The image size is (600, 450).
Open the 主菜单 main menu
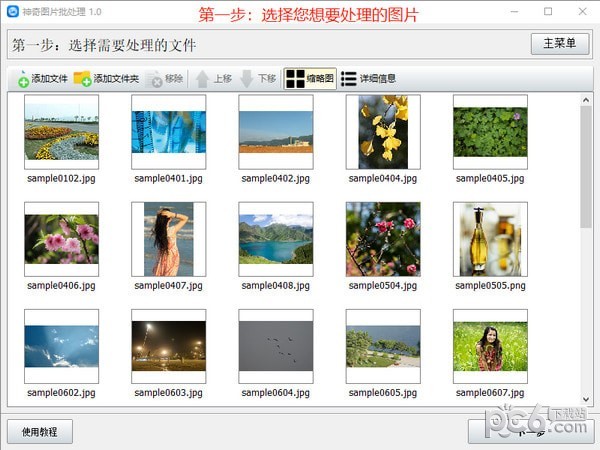pyautogui.click(x=560, y=43)
